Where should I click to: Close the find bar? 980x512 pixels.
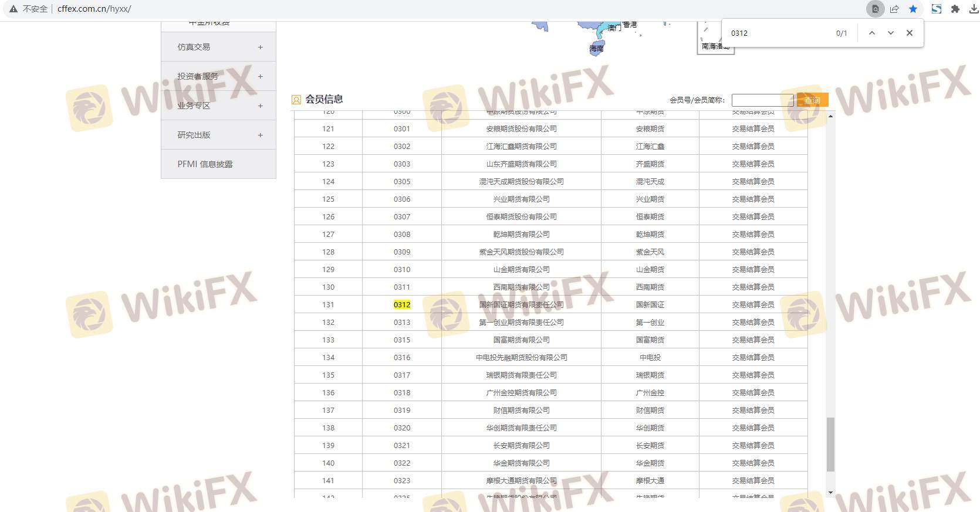tap(910, 33)
